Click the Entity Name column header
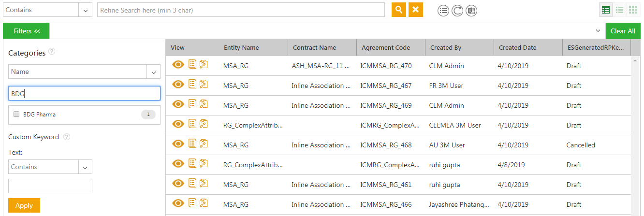This screenshot has width=644, height=216. click(241, 47)
